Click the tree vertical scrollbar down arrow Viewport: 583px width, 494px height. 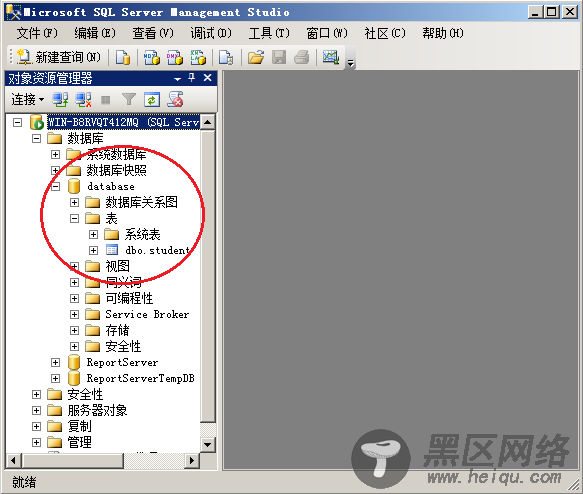pyautogui.click(x=208, y=445)
